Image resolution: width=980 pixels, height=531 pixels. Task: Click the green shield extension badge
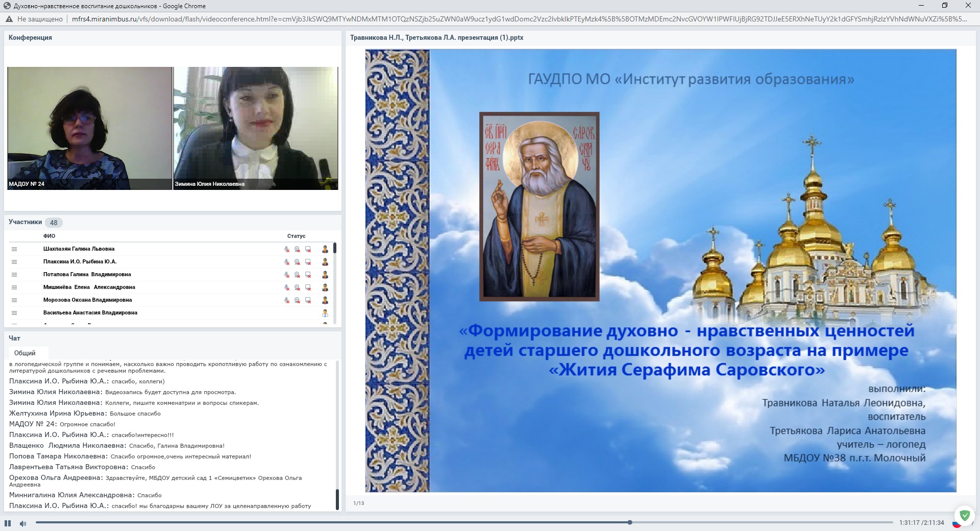(x=965, y=516)
